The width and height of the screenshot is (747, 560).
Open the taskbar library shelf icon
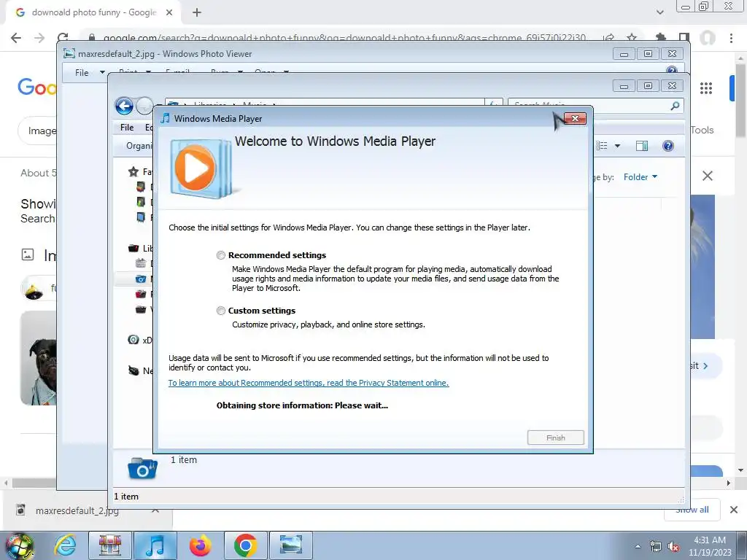click(110, 545)
